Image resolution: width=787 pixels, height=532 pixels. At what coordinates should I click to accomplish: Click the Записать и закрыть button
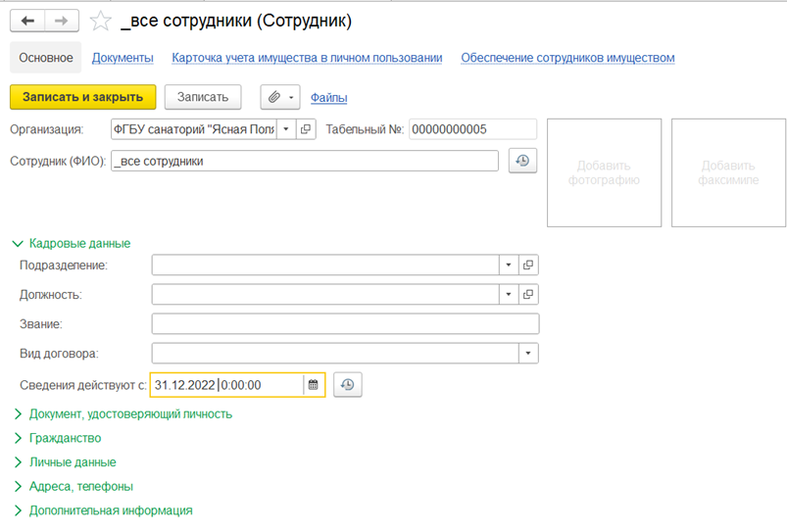(82, 97)
